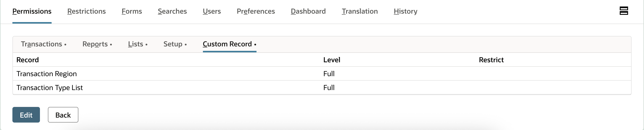
Task: Open the Preferences tab
Action: (x=256, y=11)
